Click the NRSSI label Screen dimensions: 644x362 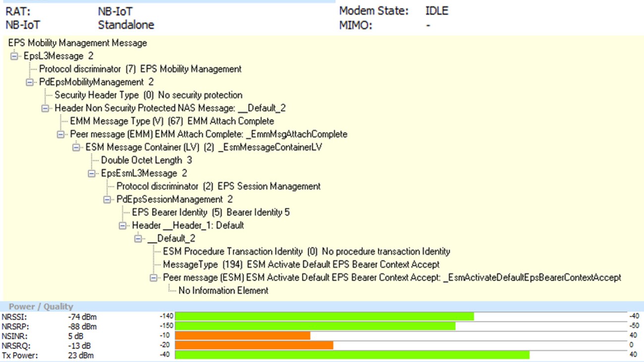pos(13,317)
